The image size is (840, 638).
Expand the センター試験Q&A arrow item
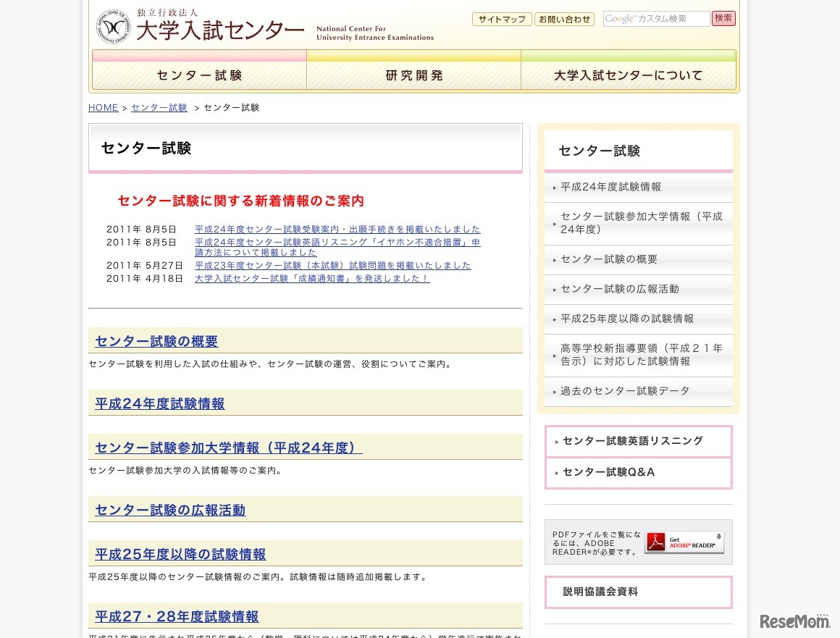click(556, 473)
